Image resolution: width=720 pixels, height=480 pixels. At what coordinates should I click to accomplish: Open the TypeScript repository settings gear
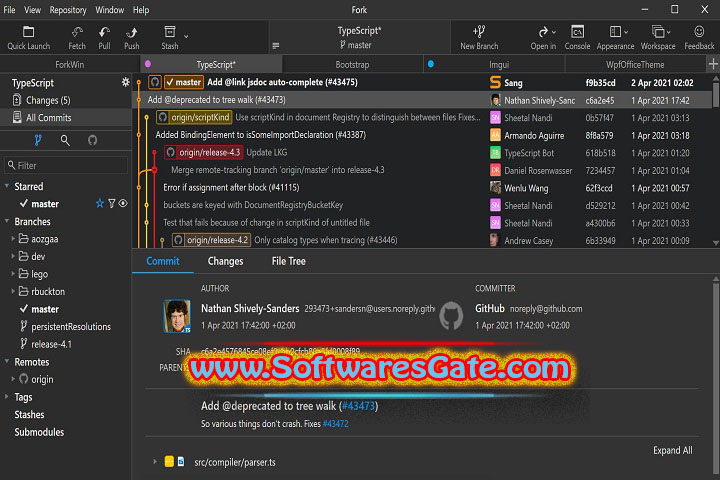pos(125,82)
